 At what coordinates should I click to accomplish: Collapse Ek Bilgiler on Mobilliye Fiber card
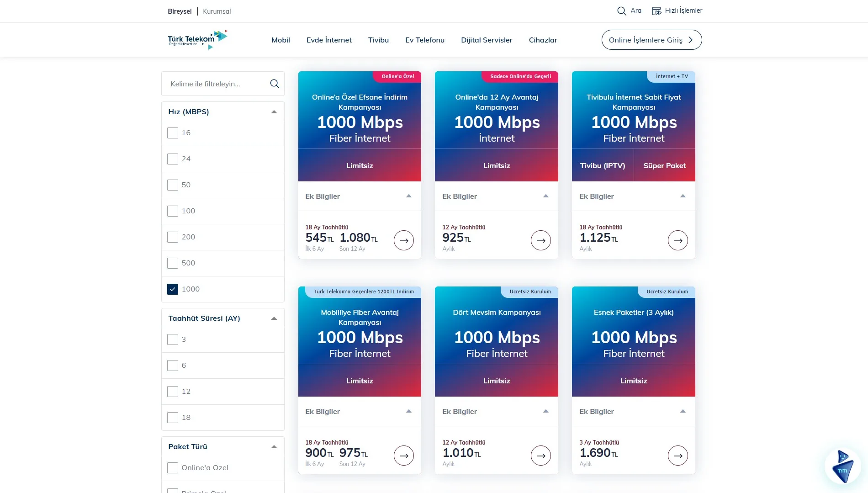pos(409,411)
